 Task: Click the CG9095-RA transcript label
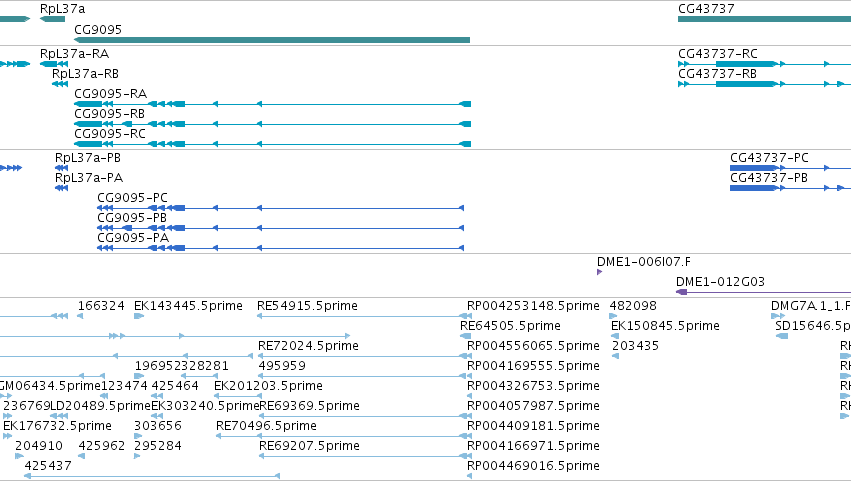pyautogui.click(x=110, y=94)
